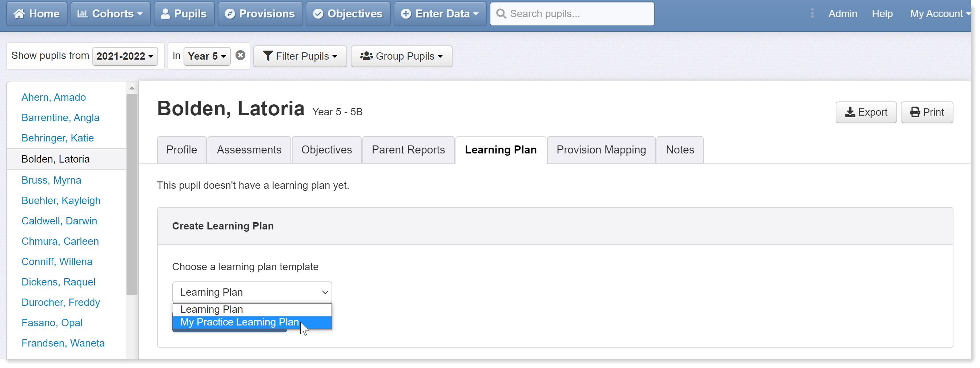Screen dimensions: 980x368
Task: Expand the Year 5 dropdown
Action: pyautogui.click(x=207, y=56)
